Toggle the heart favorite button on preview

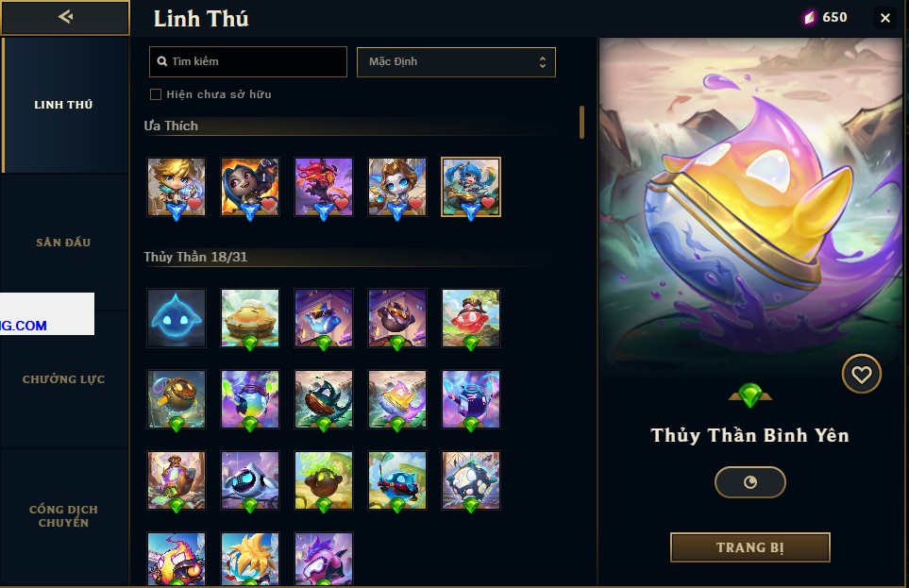(861, 374)
